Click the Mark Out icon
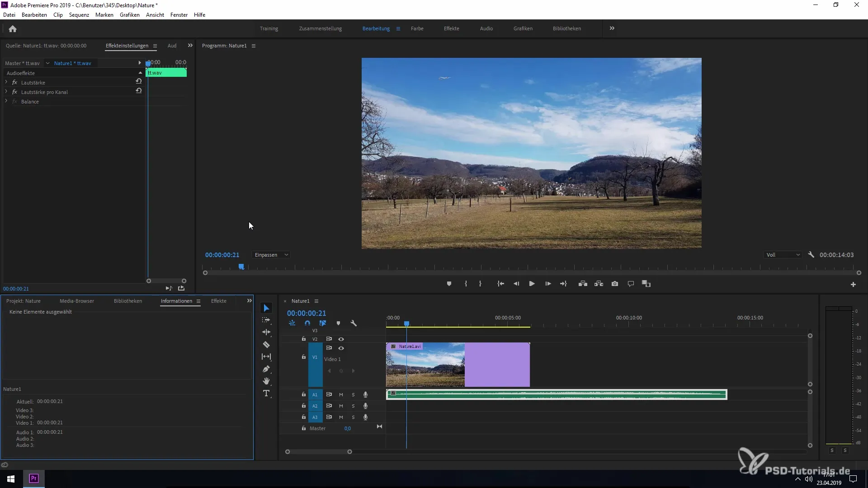This screenshot has height=488, width=868. tap(480, 284)
